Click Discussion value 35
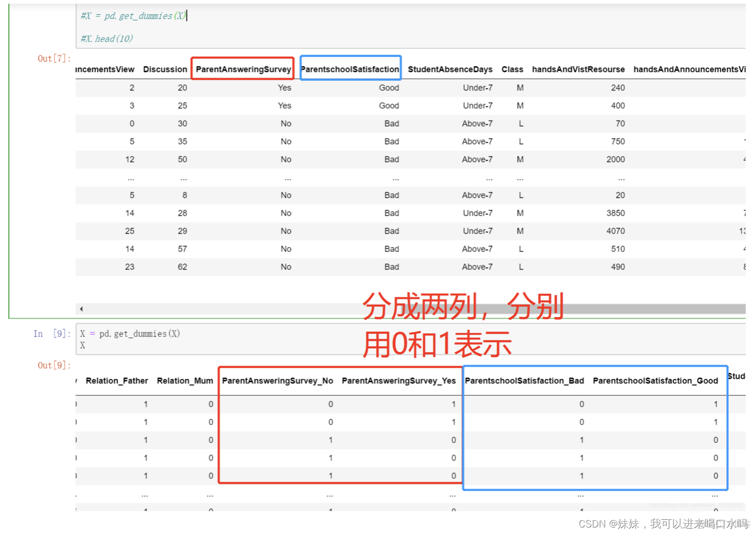 pyautogui.click(x=182, y=142)
